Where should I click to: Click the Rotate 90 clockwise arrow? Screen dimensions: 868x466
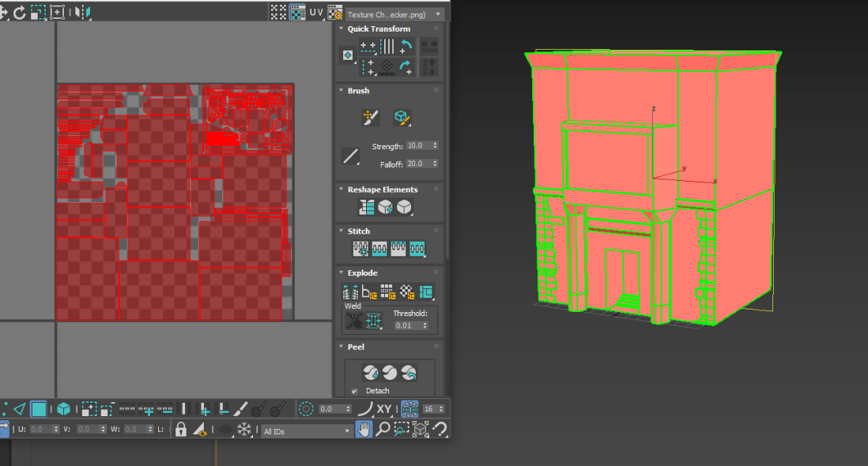[x=406, y=66]
